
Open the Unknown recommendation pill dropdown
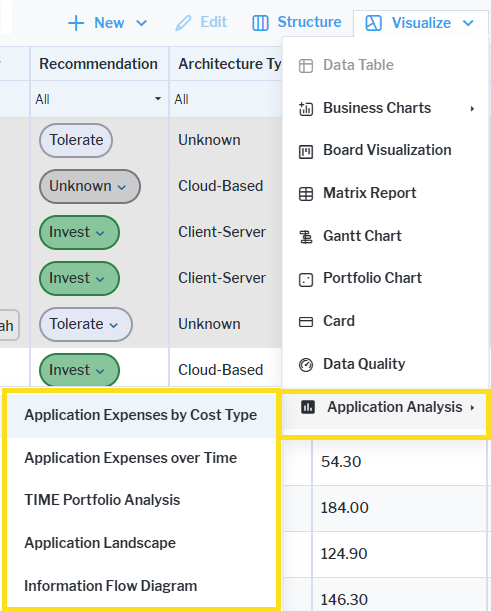90,186
